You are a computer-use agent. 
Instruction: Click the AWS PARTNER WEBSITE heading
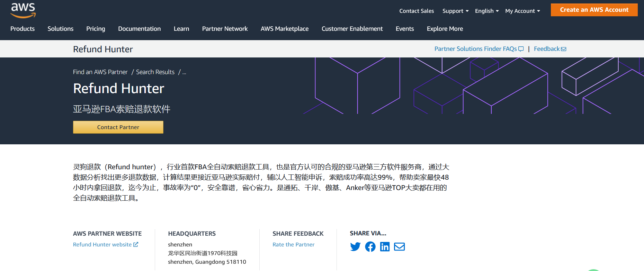click(x=107, y=234)
